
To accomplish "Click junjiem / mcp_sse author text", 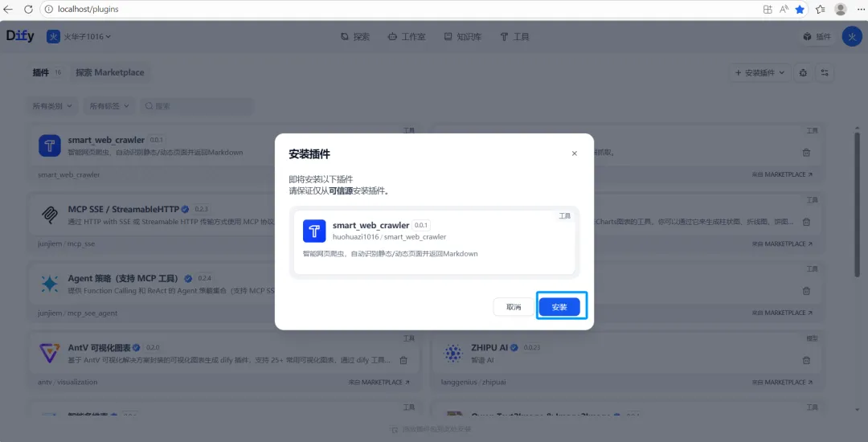I will pos(67,244).
